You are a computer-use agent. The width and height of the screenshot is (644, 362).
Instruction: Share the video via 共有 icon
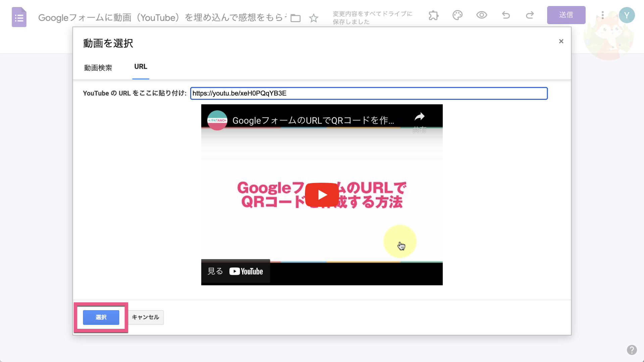pos(420,122)
